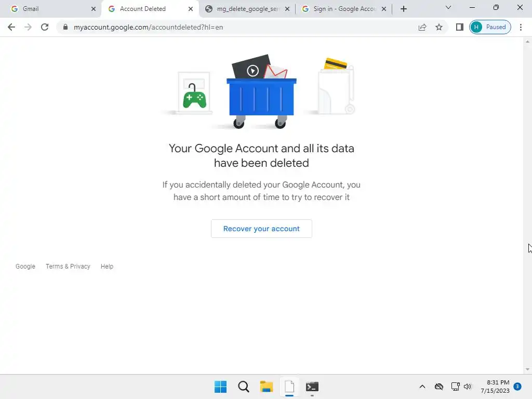Image resolution: width=532 pixels, height=399 pixels.
Task: Click the yellow credit card illustration
Action: [x=335, y=64]
